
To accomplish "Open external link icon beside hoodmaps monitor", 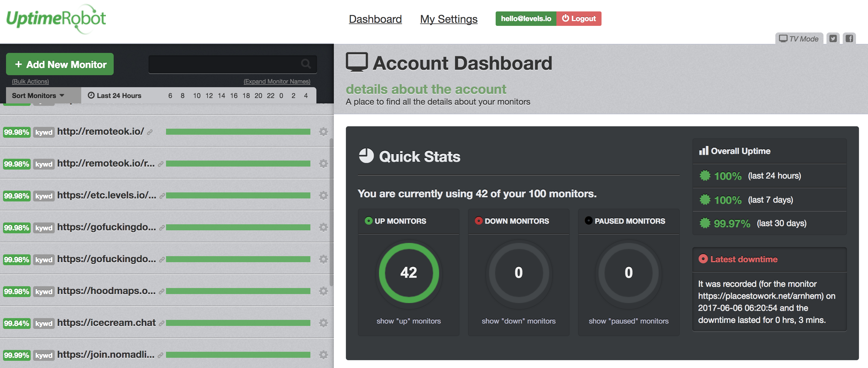I will coord(162,291).
